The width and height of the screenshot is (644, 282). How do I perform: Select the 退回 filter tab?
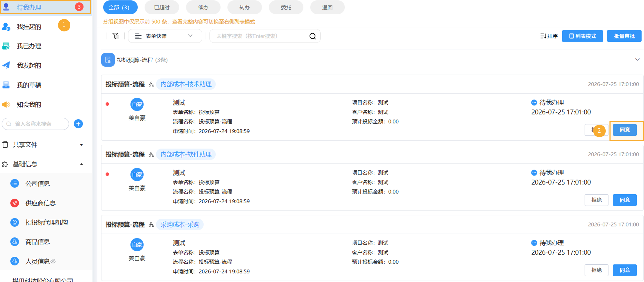[327, 7]
